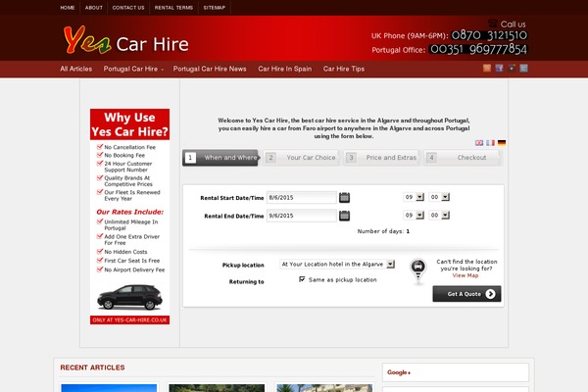The image size is (588, 392).
Task: Click the Rental Start Date input field
Action: [x=302, y=197]
